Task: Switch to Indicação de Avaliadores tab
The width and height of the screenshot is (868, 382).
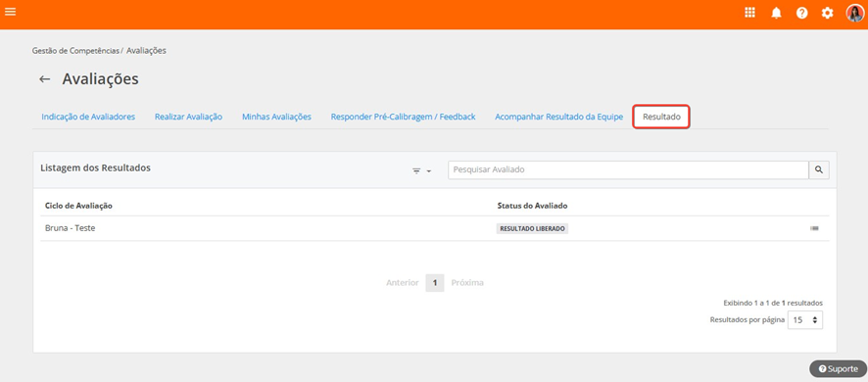Action: 88,117
